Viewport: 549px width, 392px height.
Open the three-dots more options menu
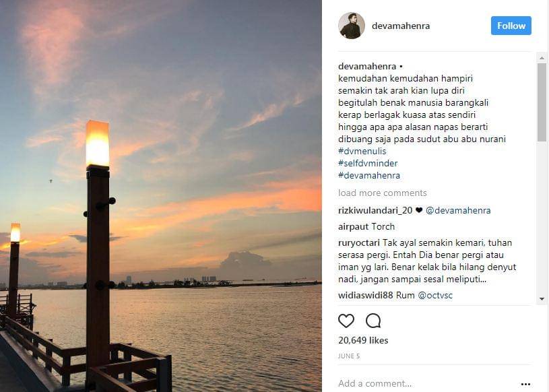(525, 384)
